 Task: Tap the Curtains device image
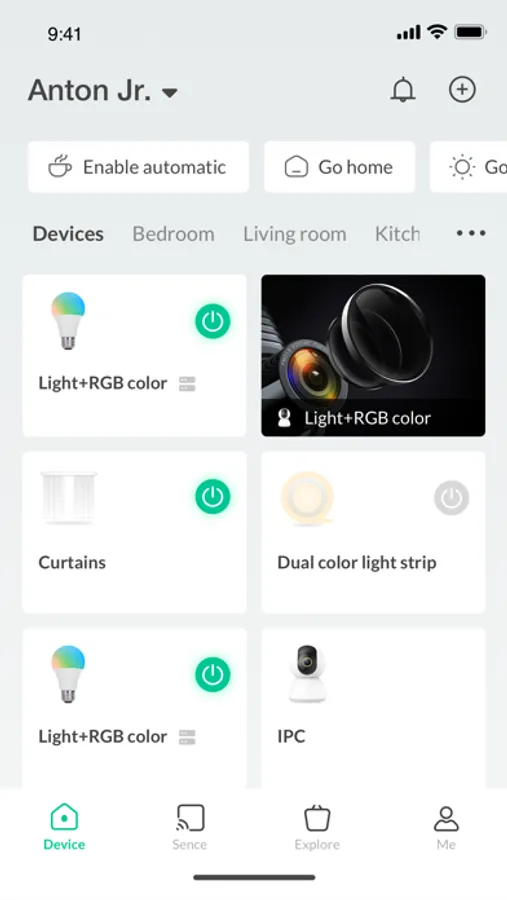pos(68,497)
